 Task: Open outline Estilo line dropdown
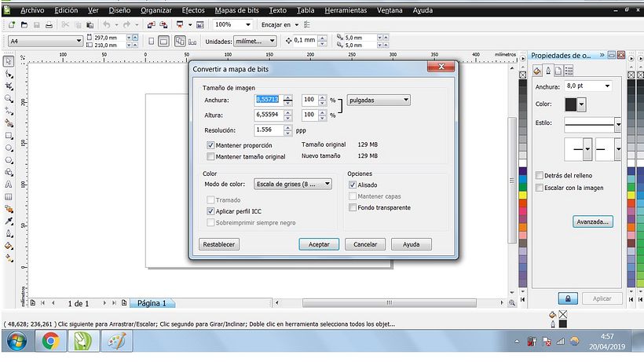coord(618,124)
